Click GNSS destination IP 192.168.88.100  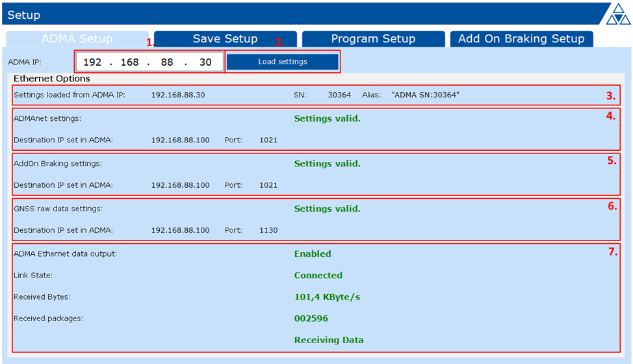(181, 231)
